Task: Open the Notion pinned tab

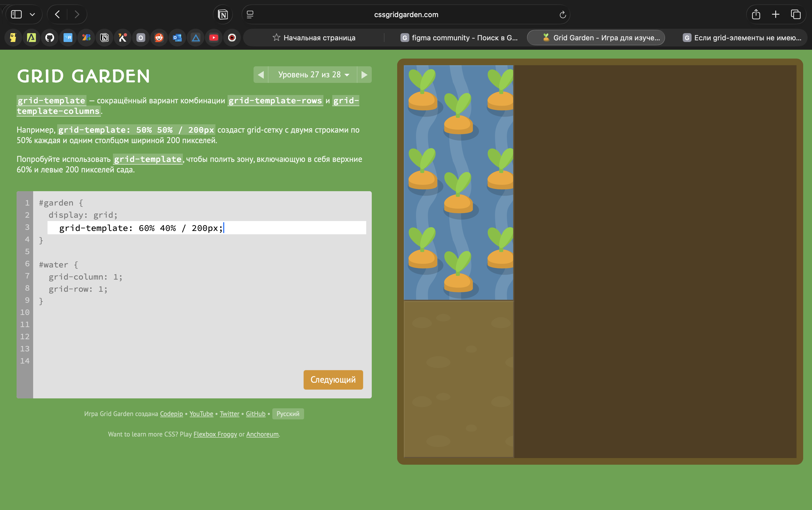Action: (104, 38)
